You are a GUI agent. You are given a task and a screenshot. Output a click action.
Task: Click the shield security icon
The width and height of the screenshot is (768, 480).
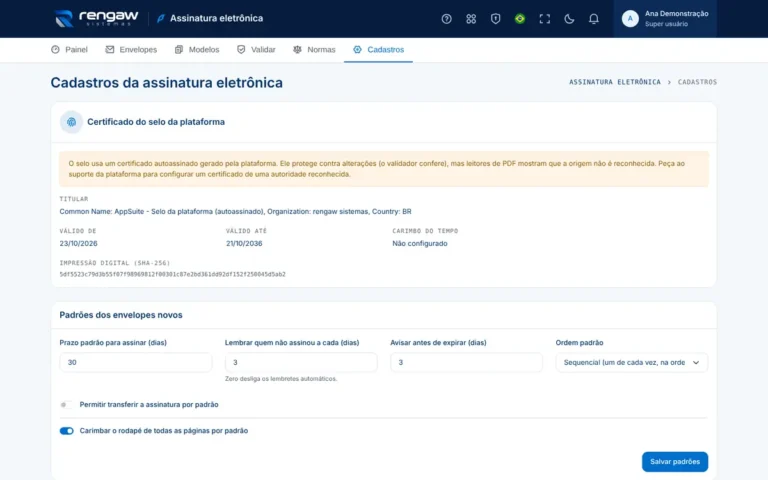(495, 19)
